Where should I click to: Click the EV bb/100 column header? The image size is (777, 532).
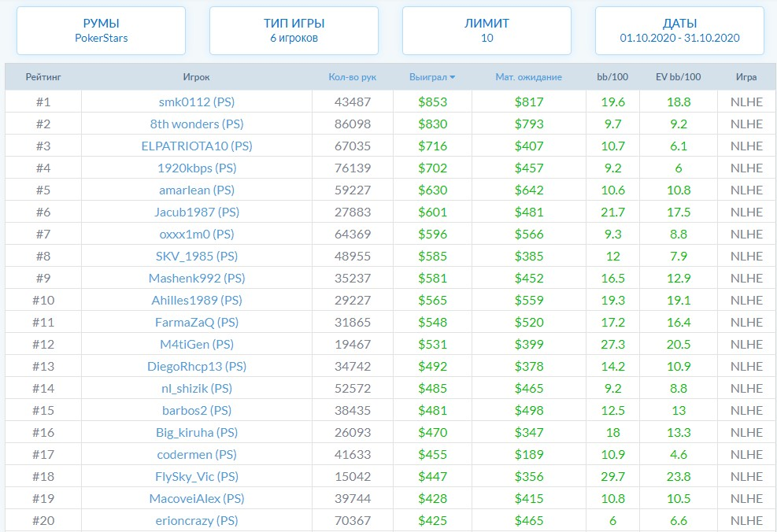click(678, 77)
